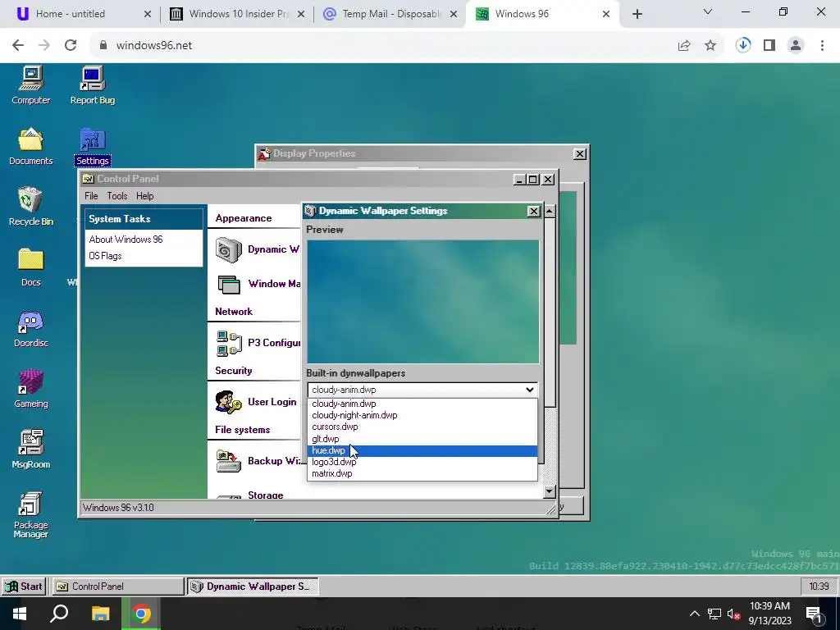Image resolution: width=840 pixels, height=630 pixels.
Task: Click Control Panel taskbar button
Action: point(117,587)
